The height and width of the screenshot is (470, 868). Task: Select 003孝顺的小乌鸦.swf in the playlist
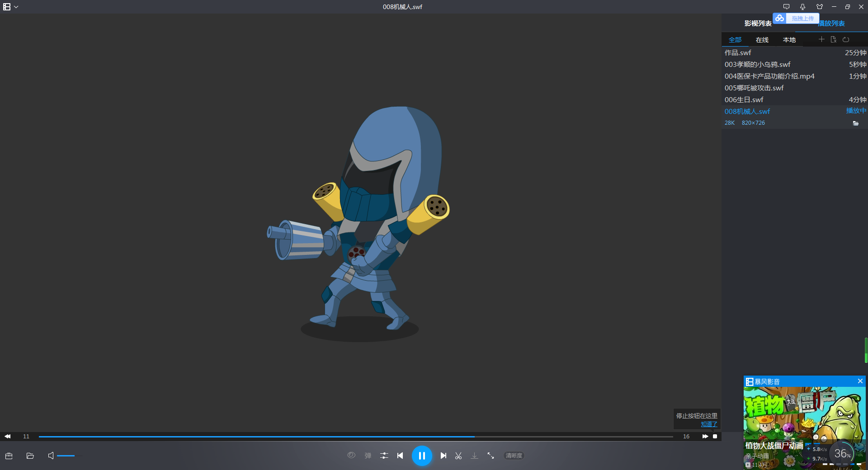[795, 64]
